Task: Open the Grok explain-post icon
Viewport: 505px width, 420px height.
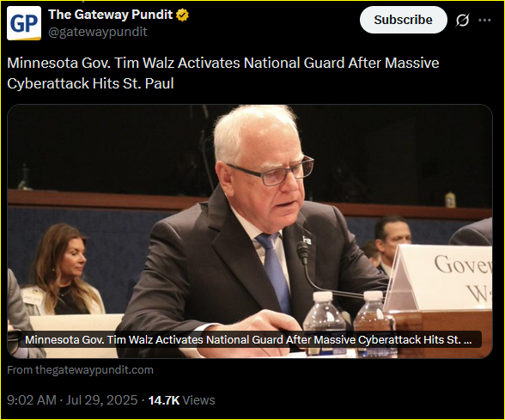Action: click(462, 20)
